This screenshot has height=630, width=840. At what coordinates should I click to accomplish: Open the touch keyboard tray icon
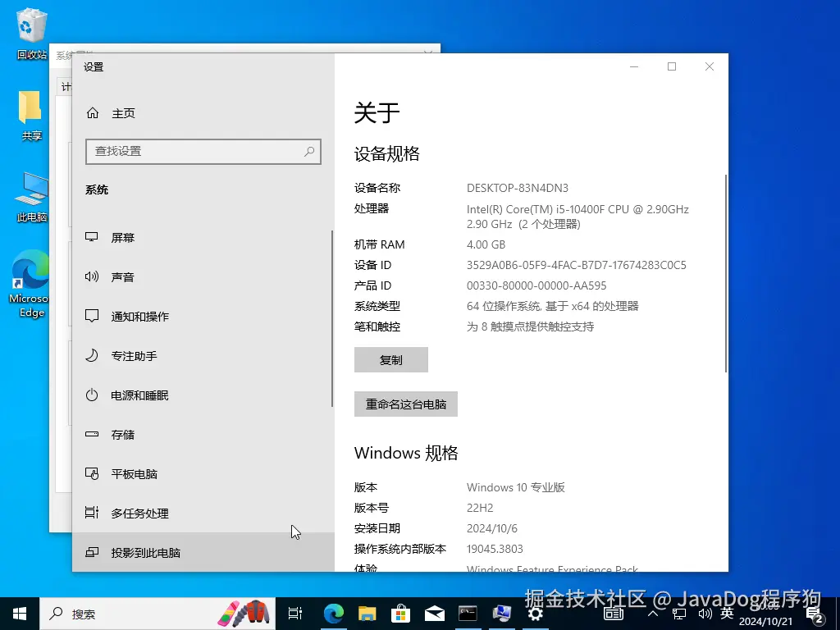tap(614, 614)
